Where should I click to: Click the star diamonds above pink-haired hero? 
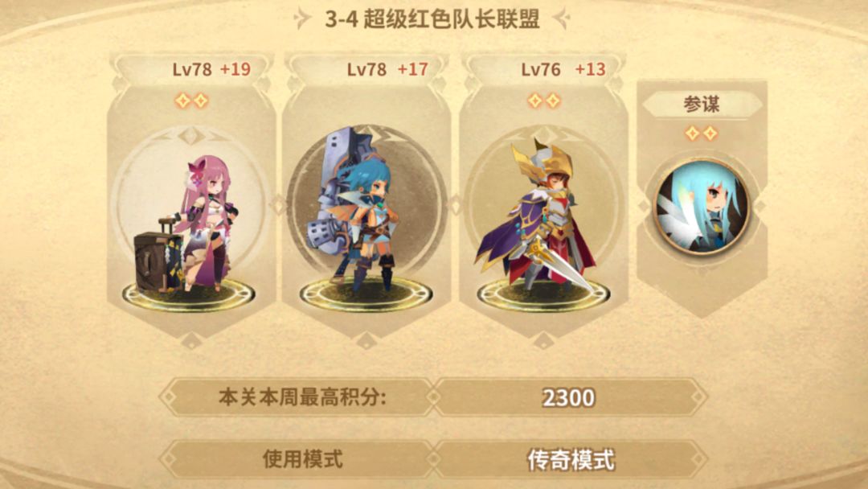(x=191, y=101)
